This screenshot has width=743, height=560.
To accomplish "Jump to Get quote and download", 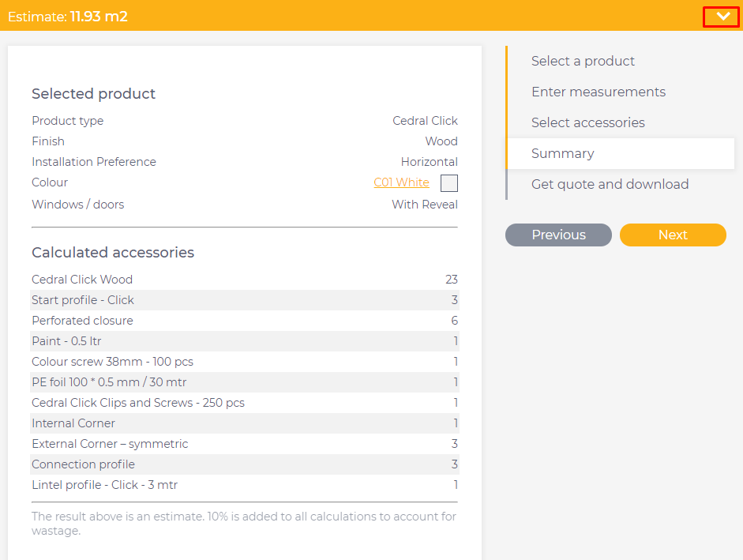I will click(x=610, y=184).
